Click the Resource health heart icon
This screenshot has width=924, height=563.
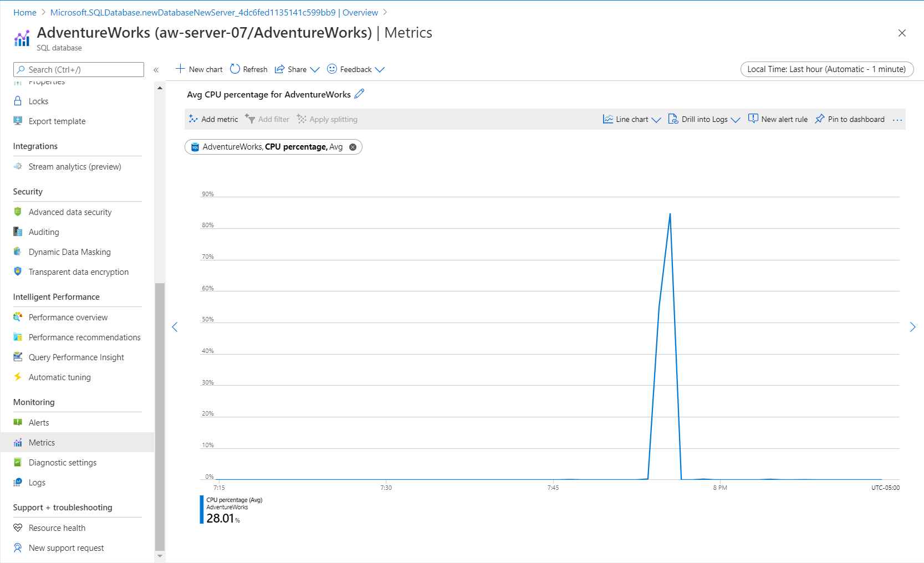[x=18, y=528]
